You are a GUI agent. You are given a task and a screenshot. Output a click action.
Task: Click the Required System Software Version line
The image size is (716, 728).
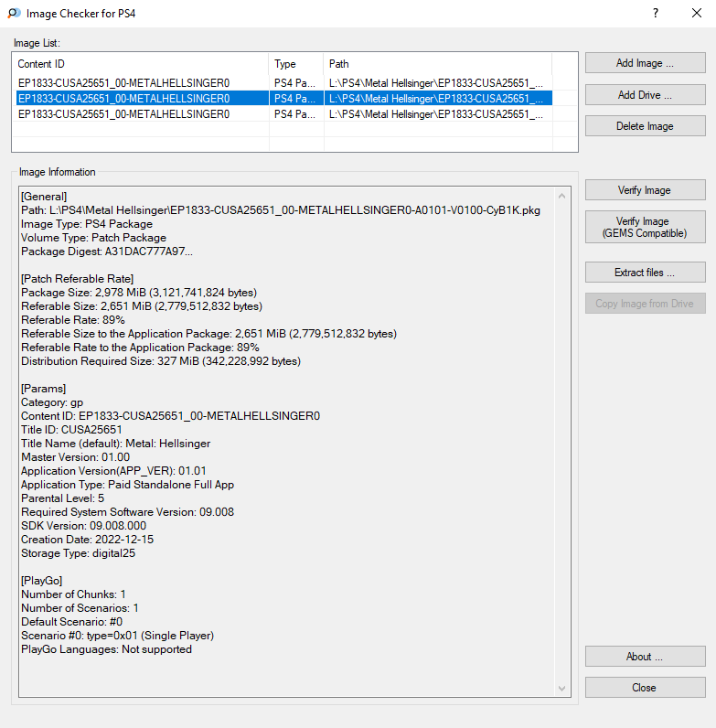pyautogui.click(x=128, y=512)
